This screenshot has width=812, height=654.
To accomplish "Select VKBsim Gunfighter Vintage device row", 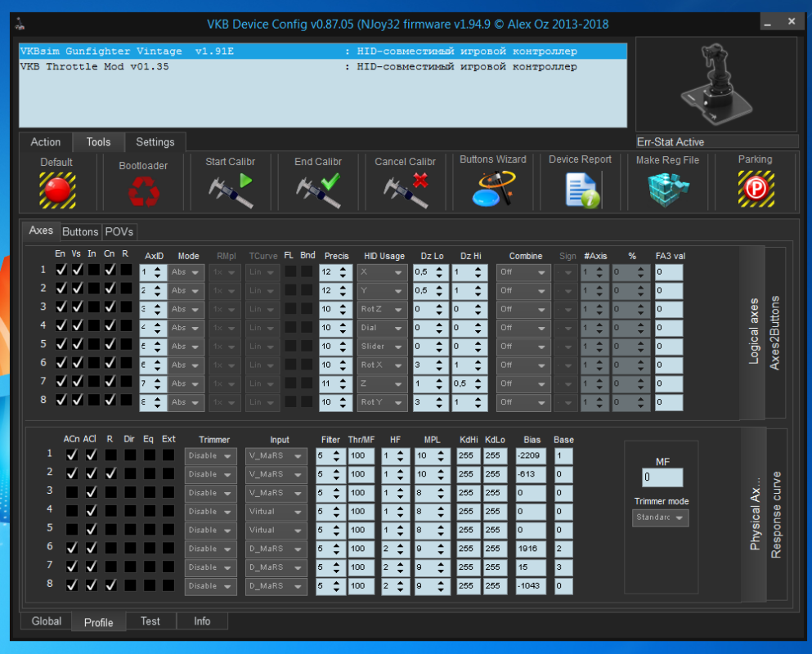I will click(x=323, y=52).
